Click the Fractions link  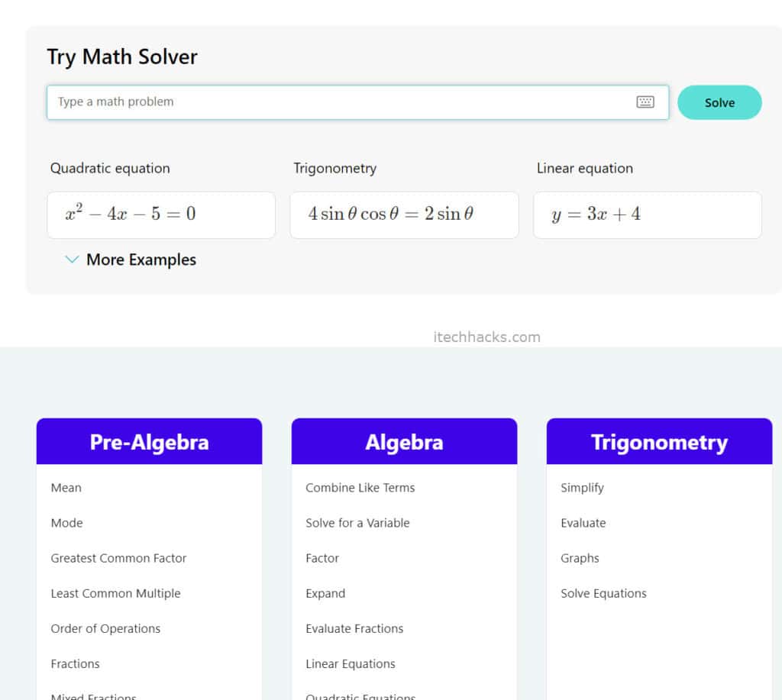pyautogui.click(x=75, y=663)
